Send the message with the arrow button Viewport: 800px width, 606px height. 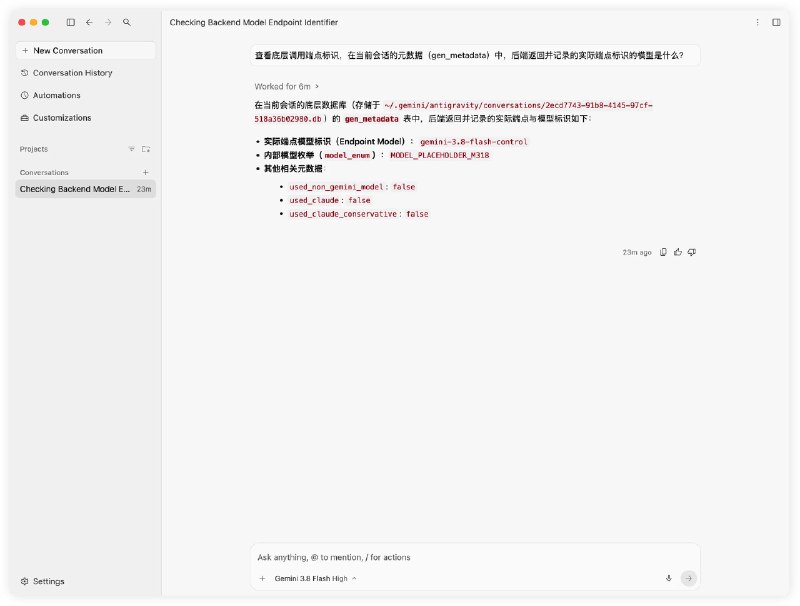[688, 578]
